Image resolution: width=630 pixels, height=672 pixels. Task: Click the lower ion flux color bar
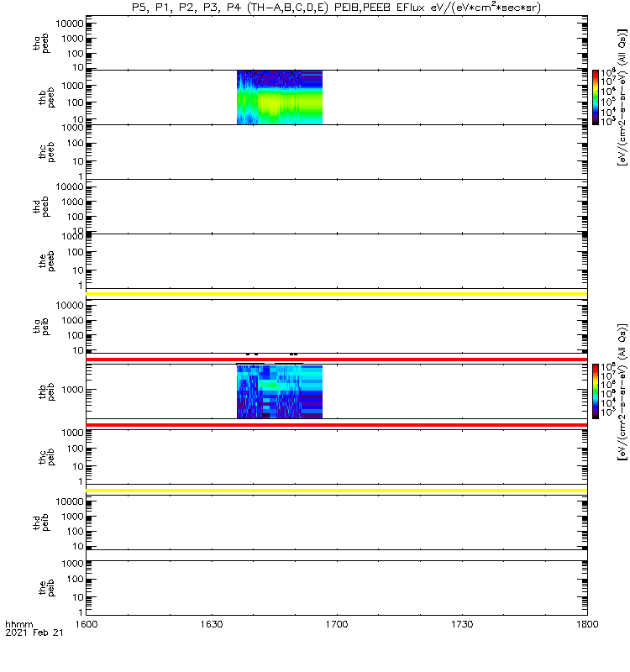[x=596, y=391]
